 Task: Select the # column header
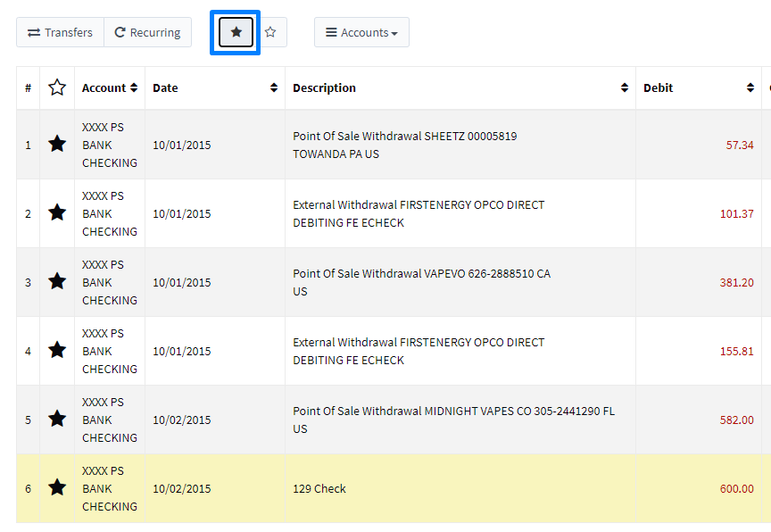pyautogui.click(x=28, y=88)
